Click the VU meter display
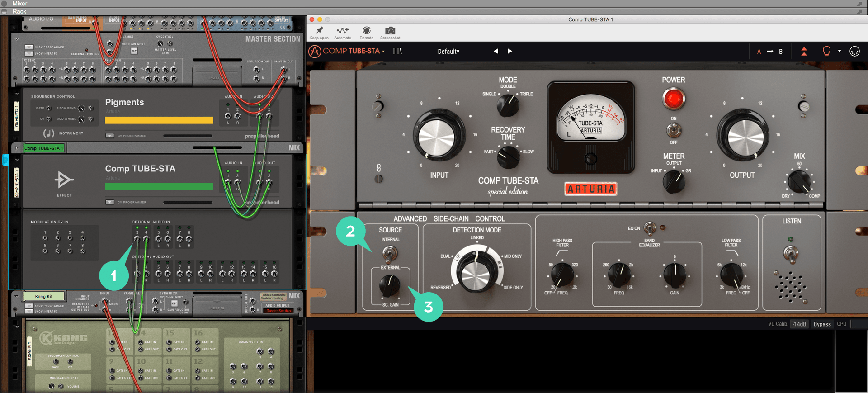The image size is (868, 393). click(591, 118)
